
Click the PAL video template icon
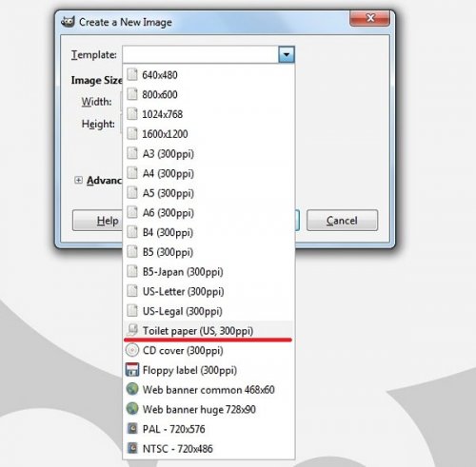[132, 429]
